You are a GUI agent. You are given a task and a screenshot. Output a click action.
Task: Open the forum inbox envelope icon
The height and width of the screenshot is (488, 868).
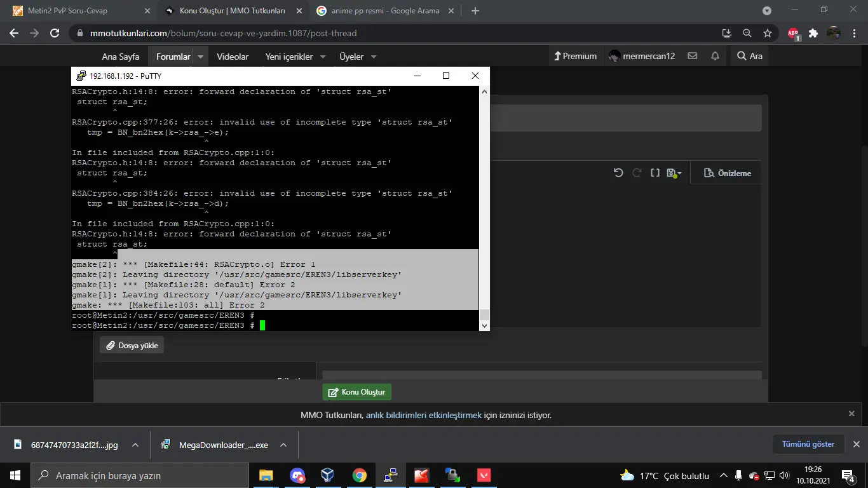tap(692, 56)
